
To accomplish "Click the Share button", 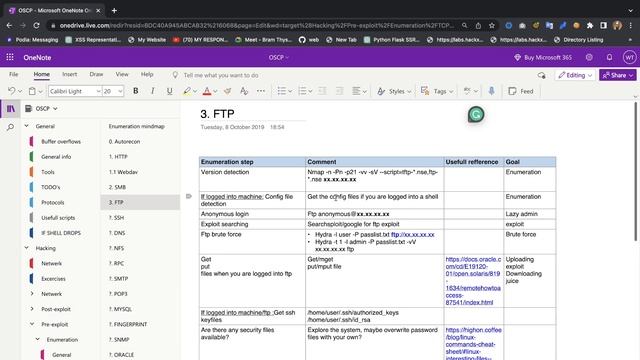I will click(618, 75).
